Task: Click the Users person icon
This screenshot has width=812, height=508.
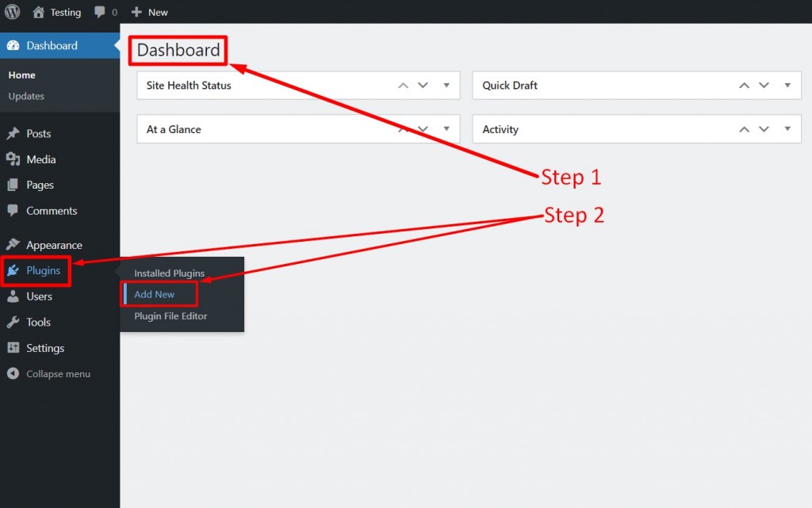Action: [x=13, y=296]
